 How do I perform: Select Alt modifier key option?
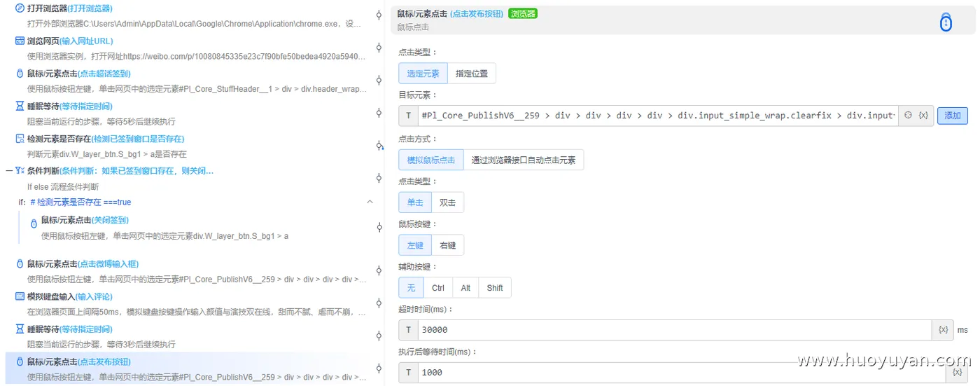pyautogui.click(x=465, y=288)
